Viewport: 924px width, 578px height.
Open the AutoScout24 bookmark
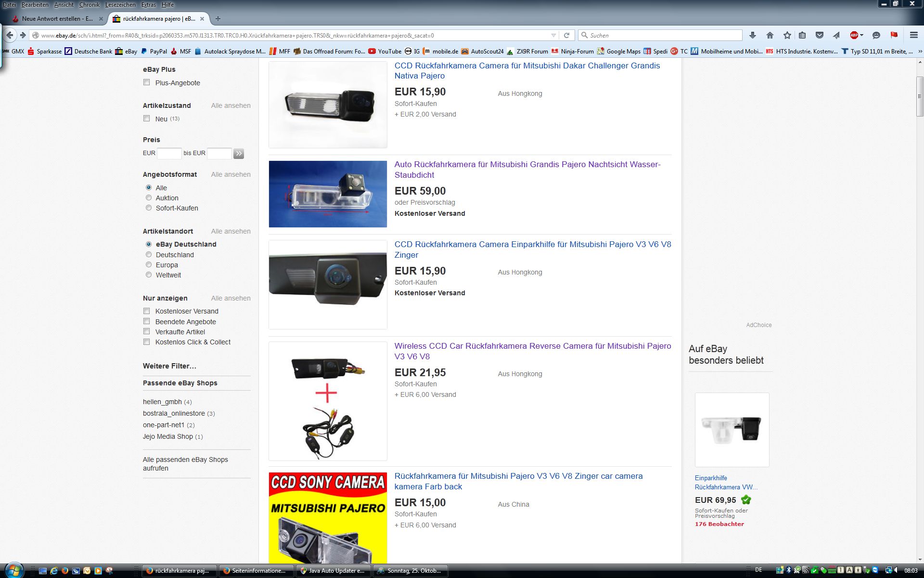pos(482,51)
